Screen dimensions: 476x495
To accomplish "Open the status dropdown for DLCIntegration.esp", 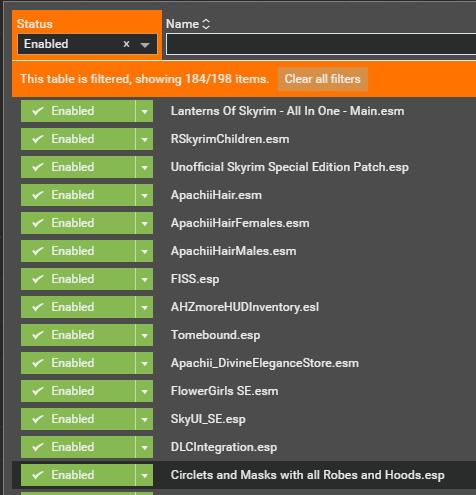I will pos(144,447).
